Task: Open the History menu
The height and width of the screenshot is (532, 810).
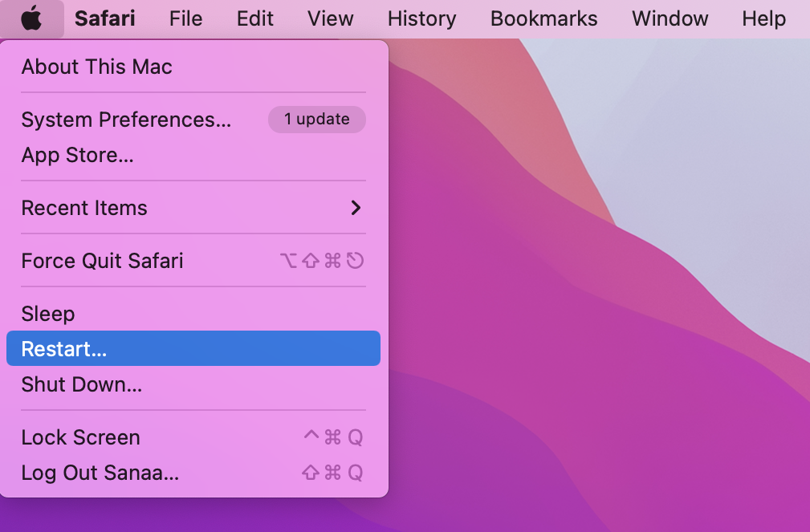Action: tap(421, 18)
